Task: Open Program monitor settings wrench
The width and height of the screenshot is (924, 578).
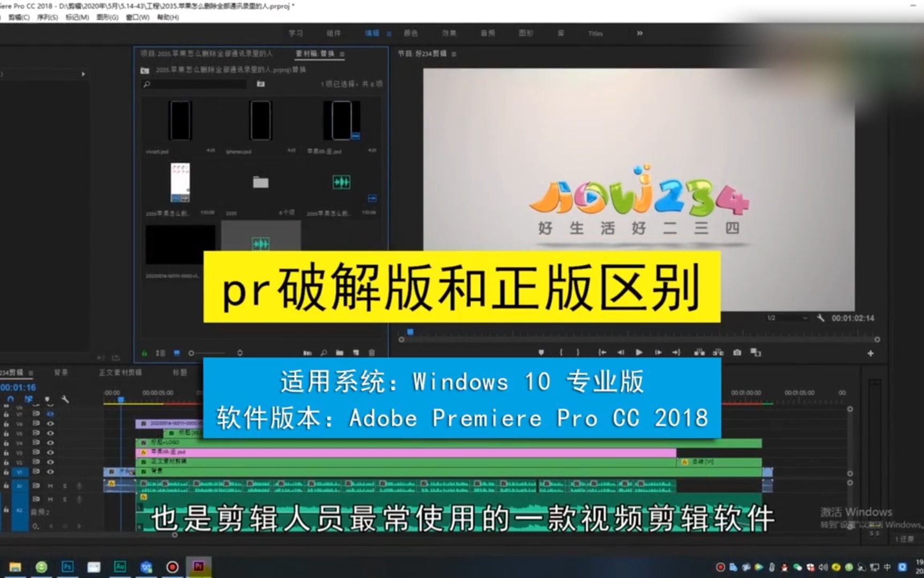Action: point(821,318)
